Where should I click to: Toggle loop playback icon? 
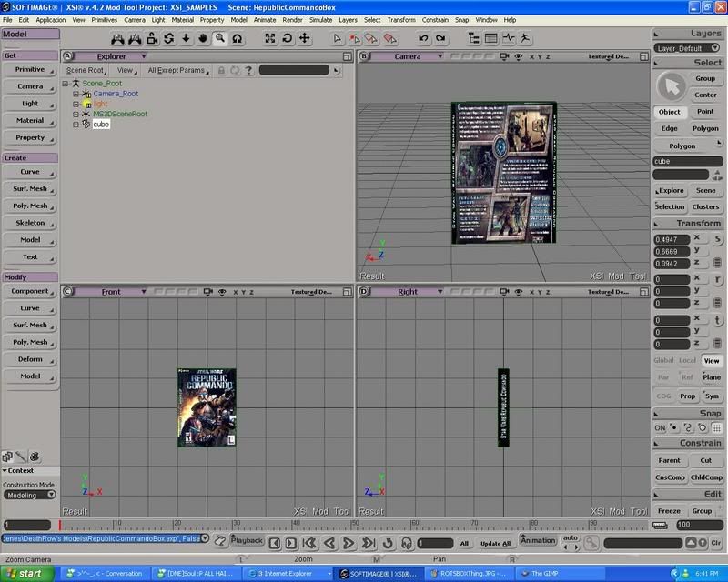388,543
